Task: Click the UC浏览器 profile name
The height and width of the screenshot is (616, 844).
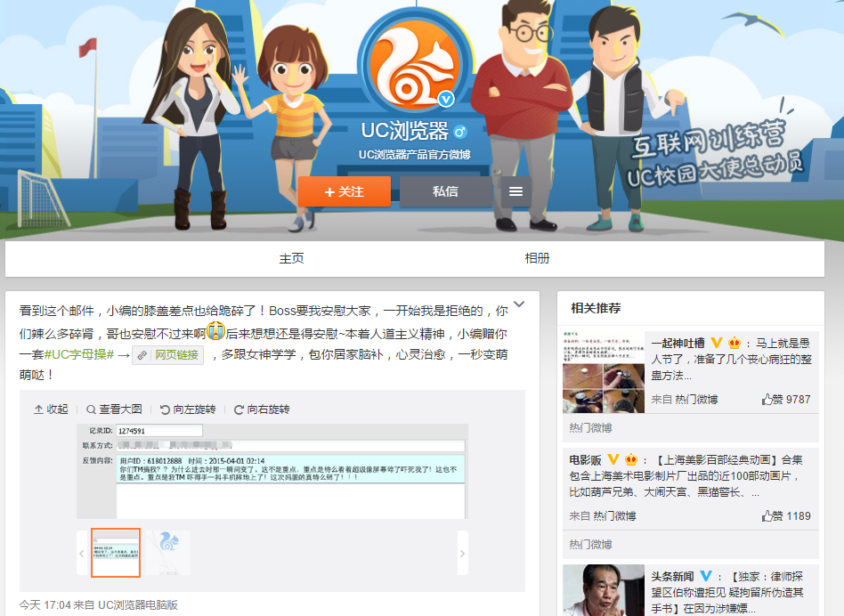Action: click(405, 131)
